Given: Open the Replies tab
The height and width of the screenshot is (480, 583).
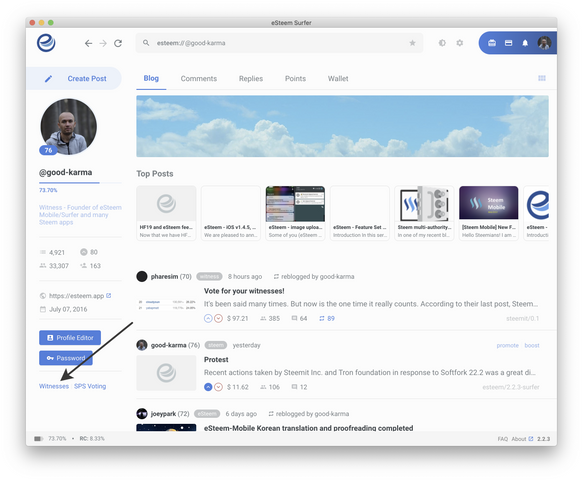Looking at the screenshot, I should point(251,78).
